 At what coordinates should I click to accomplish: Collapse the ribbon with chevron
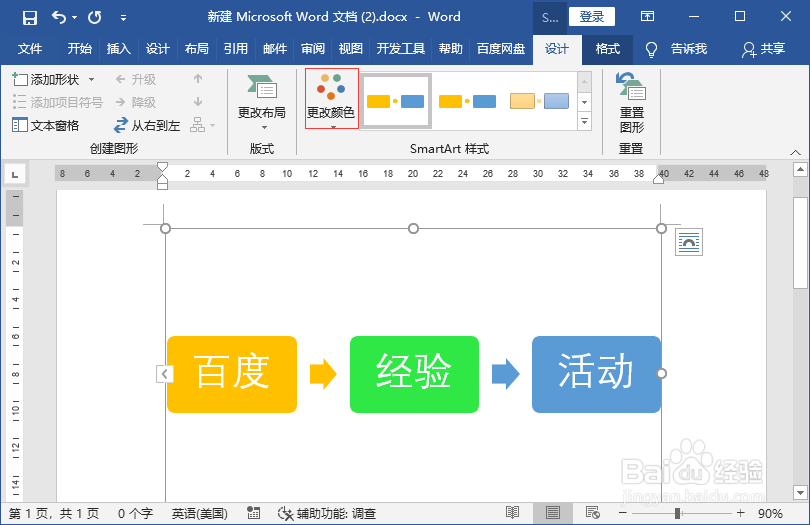pyautogui.click(x=795, y=152)
